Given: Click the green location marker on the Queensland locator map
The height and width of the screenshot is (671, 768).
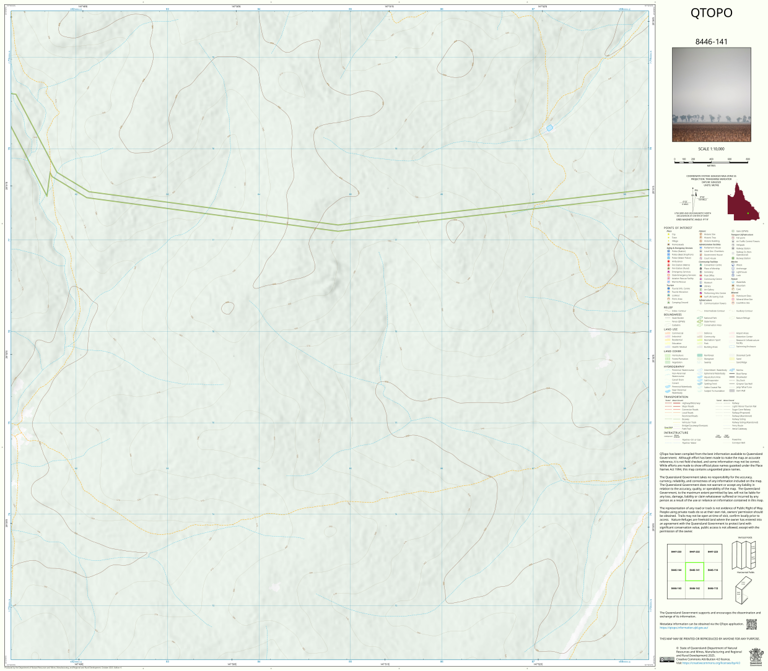Looking at the screenshot, I should pos(748,214).
